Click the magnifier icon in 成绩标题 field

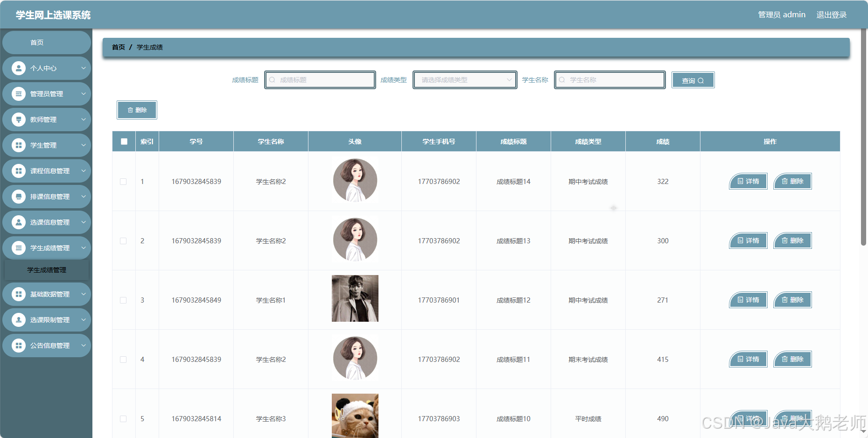[272, 80]
